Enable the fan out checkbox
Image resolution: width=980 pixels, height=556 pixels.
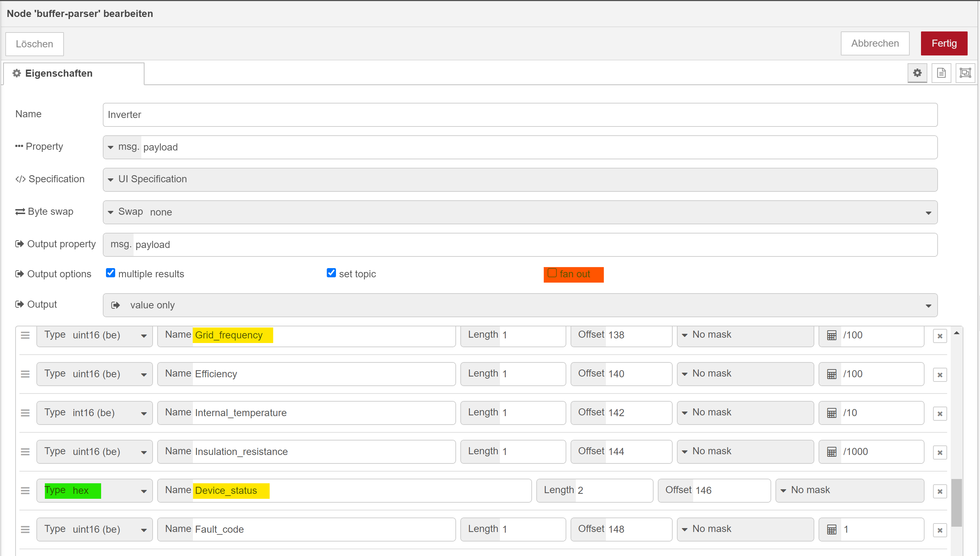click(x=552, y=273)
